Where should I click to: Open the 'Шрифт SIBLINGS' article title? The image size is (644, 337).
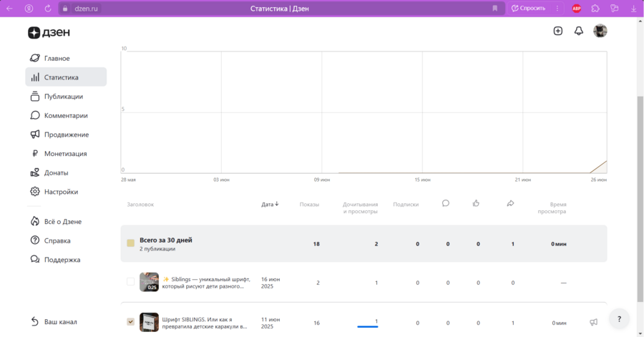pyautogui.click(x=204, y=323)
